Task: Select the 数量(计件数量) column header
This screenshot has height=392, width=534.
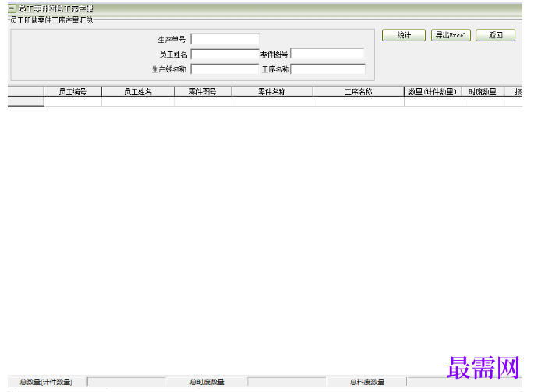Action: (x=433, y=92)
